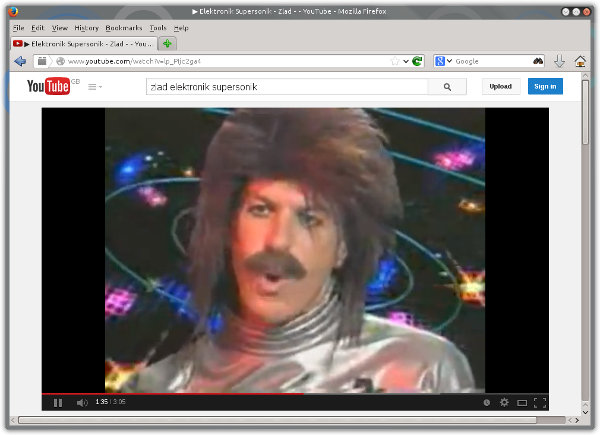The height and width of the screenshot is (435, 600).
Task: Go back with the blue arrow button
Action: [x=20, y=61]
